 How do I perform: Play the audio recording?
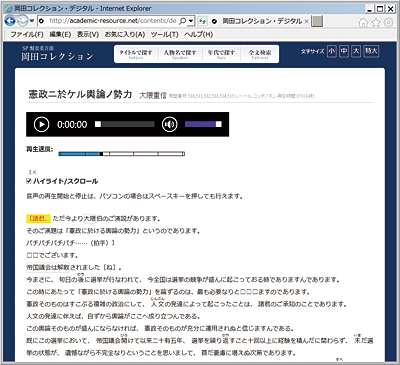pos(42,124)
